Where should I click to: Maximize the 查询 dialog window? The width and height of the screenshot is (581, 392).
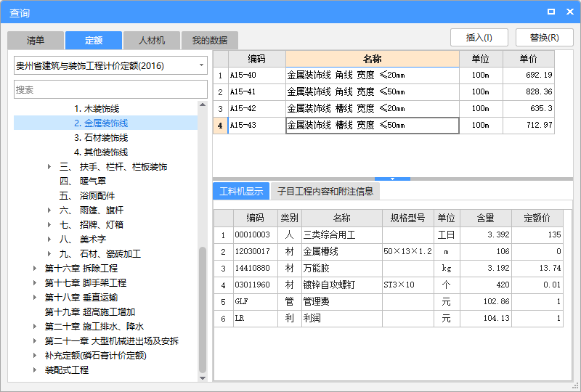tap(551, 12)
